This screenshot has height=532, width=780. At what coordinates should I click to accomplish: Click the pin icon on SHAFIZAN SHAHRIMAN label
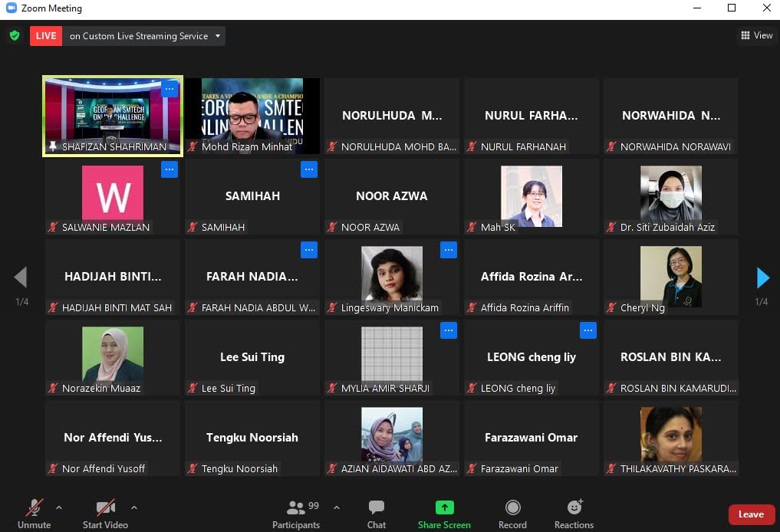[53, 146]
